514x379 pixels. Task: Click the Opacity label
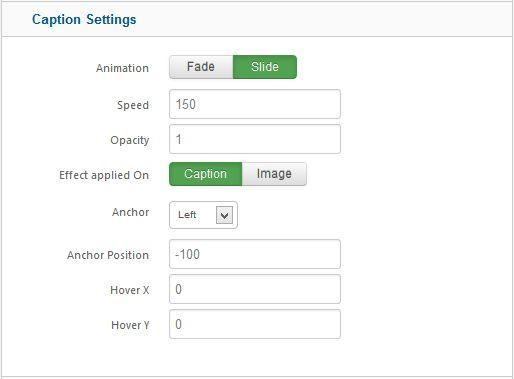[130, 140]
